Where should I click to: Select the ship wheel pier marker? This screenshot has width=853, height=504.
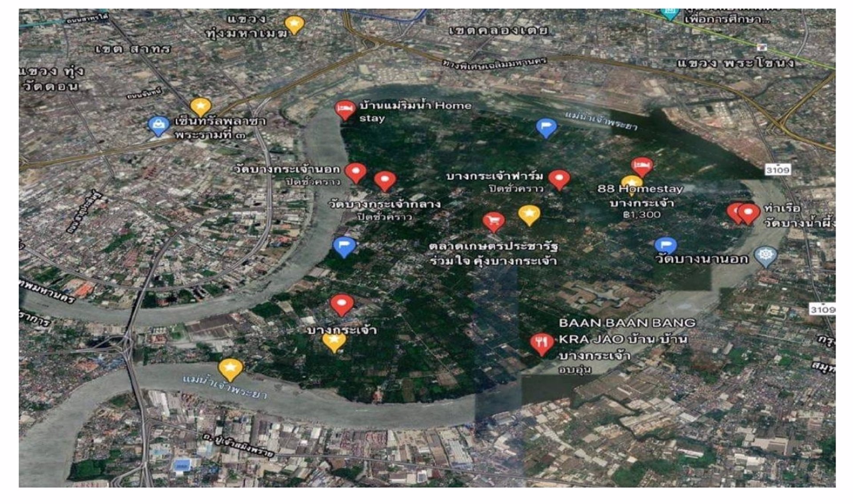pyautogui.click(x=766, y=256)
